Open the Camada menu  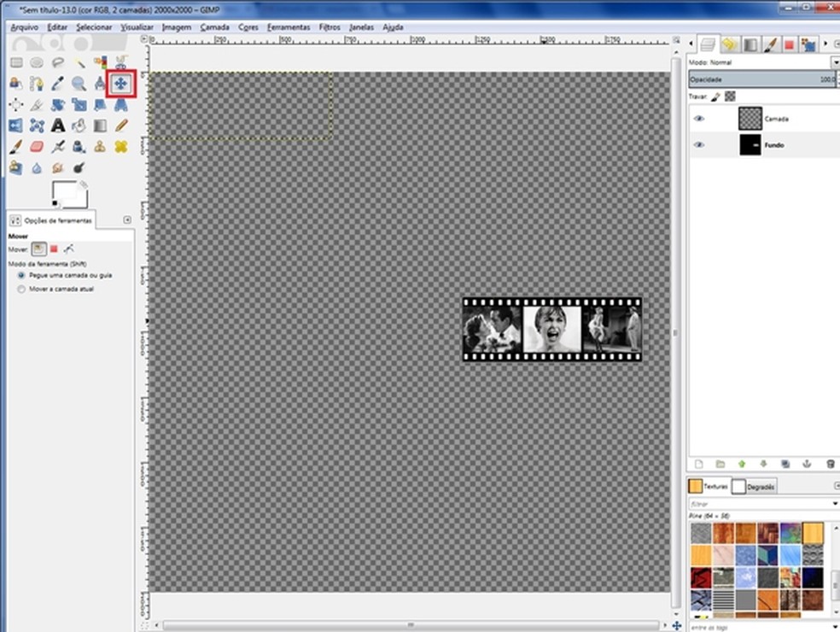214,26
